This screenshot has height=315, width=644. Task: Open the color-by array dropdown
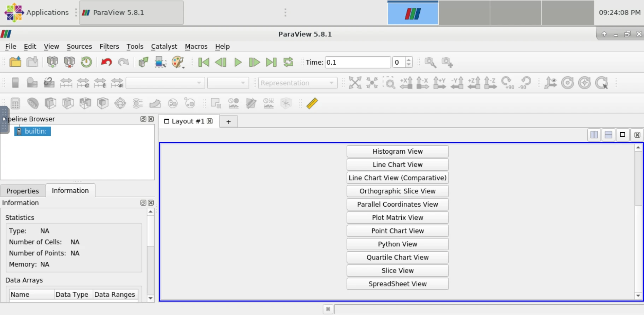tap(165, 83)
